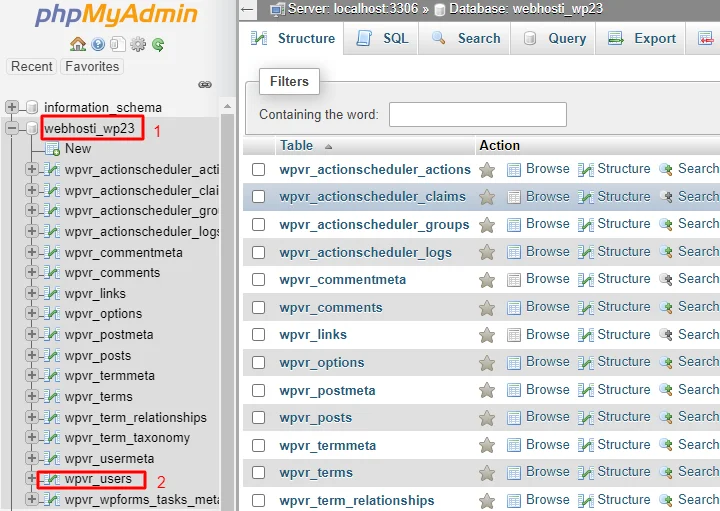Viewport: 720px width, 511px height.
Task: Click table icon beside wpvr_options in tree
Action: click(52, 314)
